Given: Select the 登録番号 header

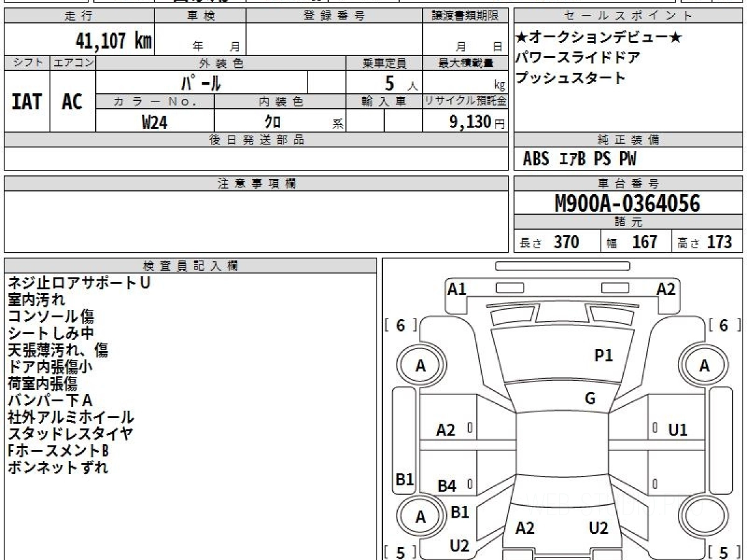Looking at the screenshot, I should tap(334, 16).
